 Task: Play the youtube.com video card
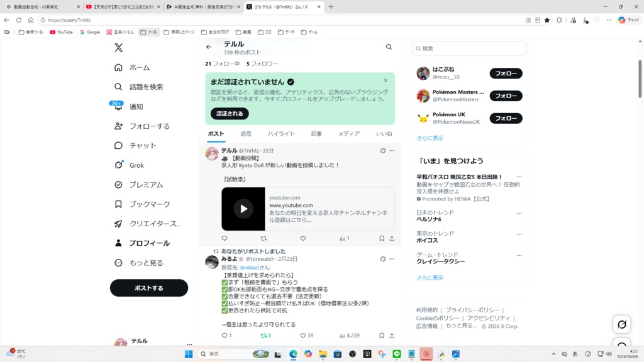point(243,209)
